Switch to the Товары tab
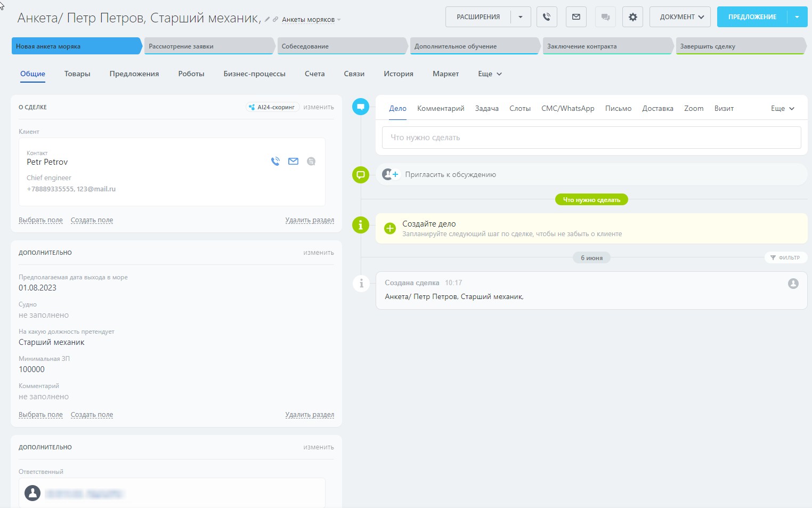The width and height of the screenshot is (812, 508). click(x=77, y=74)
